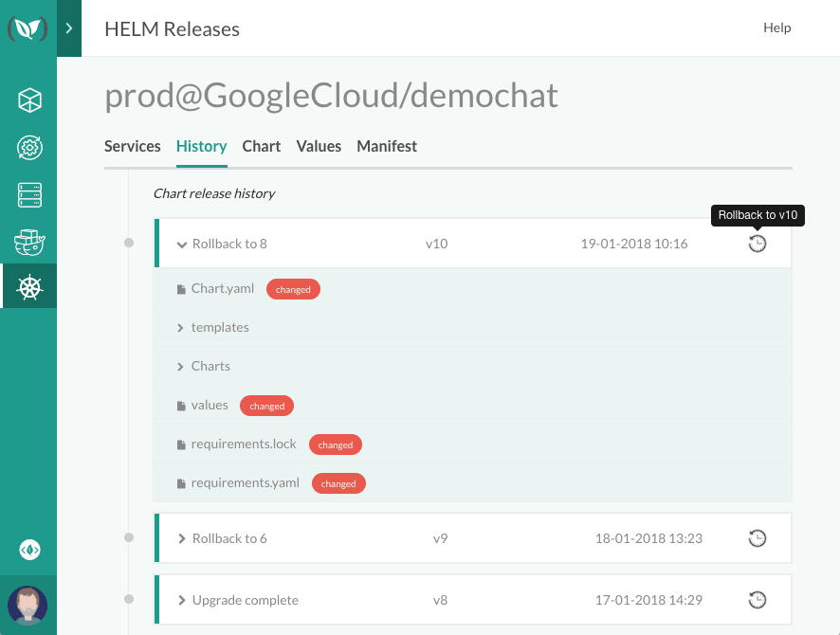Select the Helm wheel sidebar icon
This screenshot has width=840, height=635.
coord(29,287)
